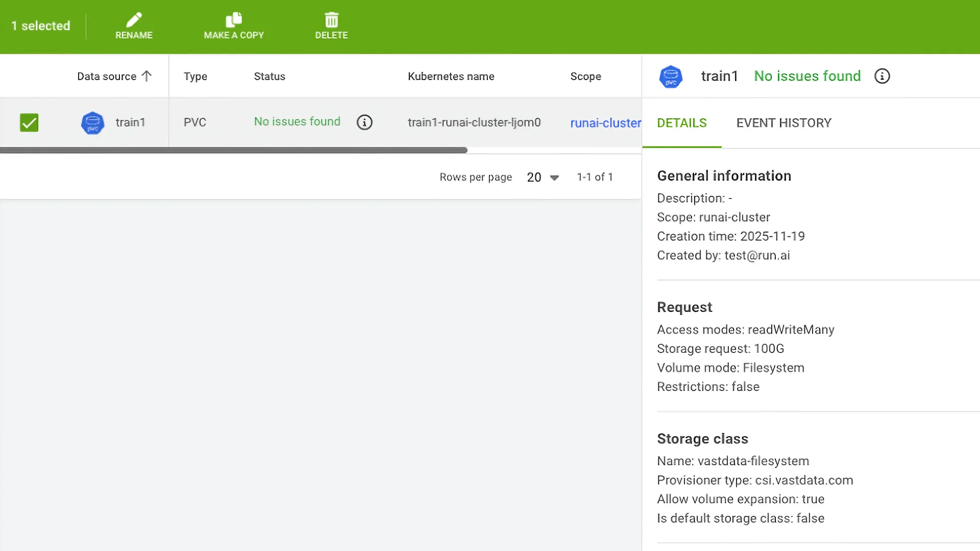
Task: Click 'No issues found' status in table row
Action: pos(297,121)
